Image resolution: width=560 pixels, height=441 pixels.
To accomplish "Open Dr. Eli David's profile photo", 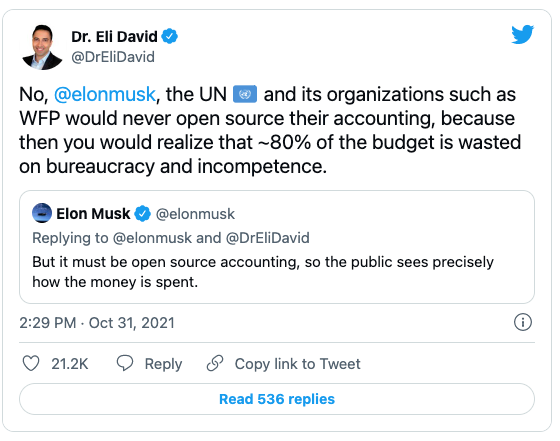I will (x=42, y=47).
